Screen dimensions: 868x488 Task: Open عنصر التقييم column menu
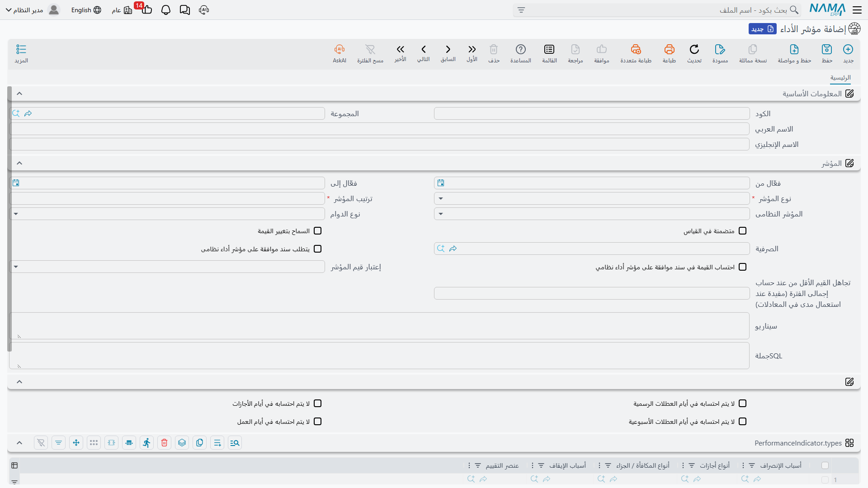(x=469, y=465)
